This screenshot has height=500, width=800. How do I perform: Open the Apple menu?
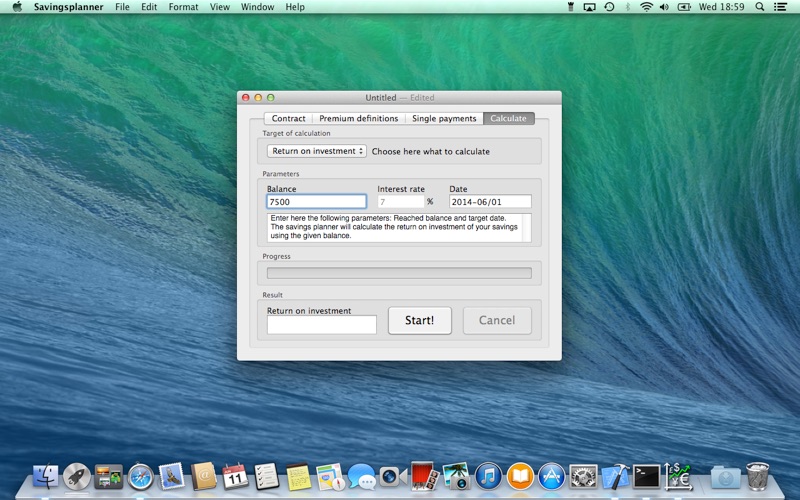pos(17,7)
